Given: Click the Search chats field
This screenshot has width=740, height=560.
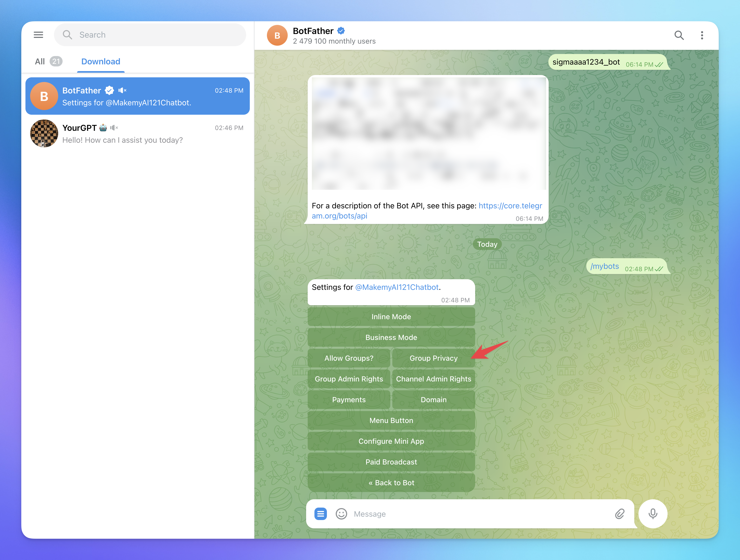Looking at the screenshot, I should [150, 35].
